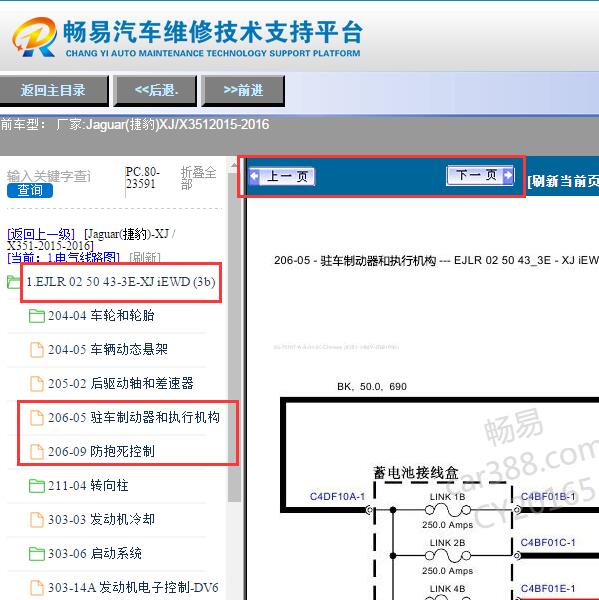Screen dimensions: 599x600
Task: Expand the 204-04 车轮和轮胎 folder icon
Action: [x=37, y=316]
